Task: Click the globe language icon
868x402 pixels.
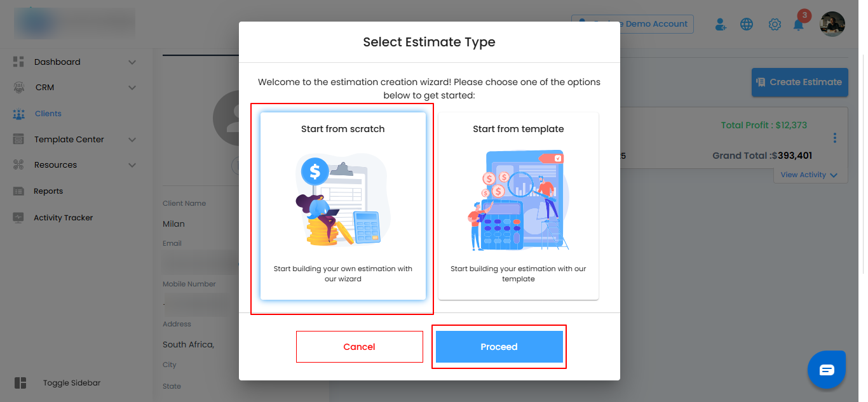Action: 747,25
